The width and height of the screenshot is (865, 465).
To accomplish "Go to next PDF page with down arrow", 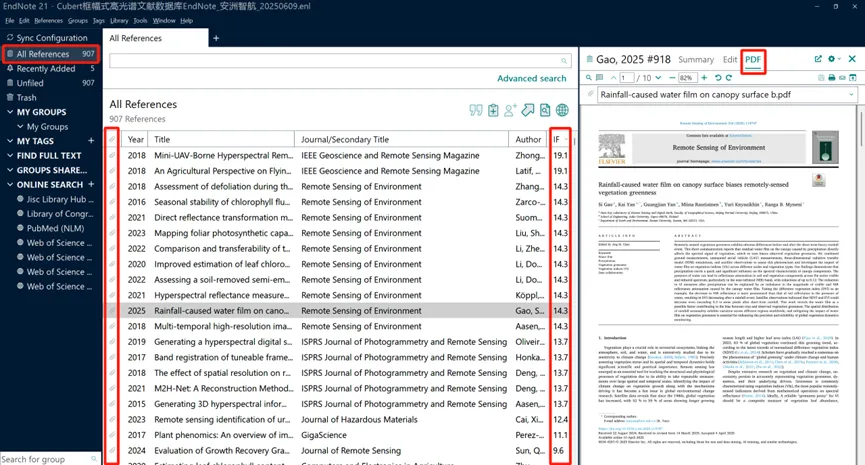I will (x=658, y=78).
